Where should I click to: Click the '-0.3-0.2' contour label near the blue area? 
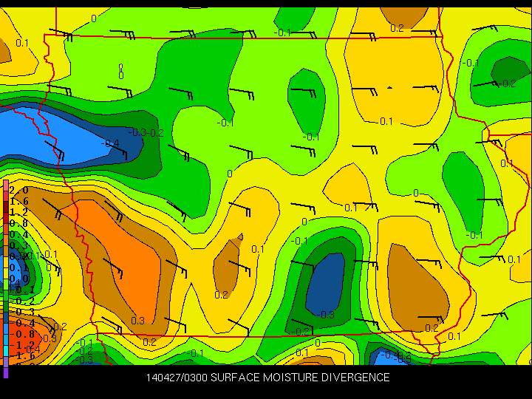[146, 133]
